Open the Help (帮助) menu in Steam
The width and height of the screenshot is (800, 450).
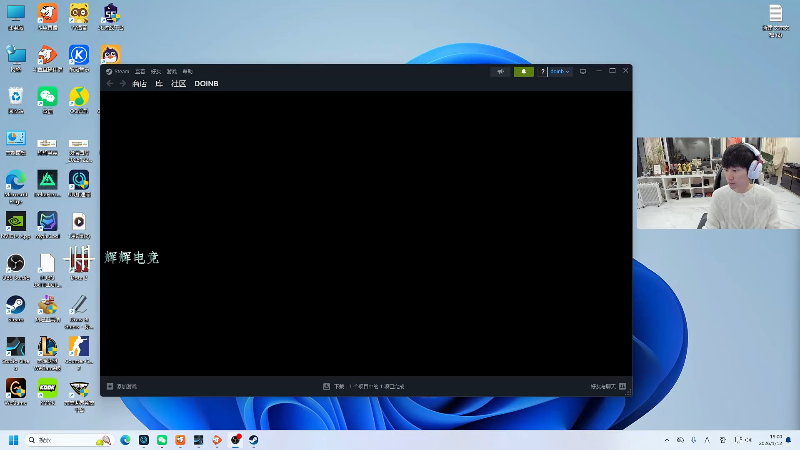pyautogui.click(x=188, y=71)
